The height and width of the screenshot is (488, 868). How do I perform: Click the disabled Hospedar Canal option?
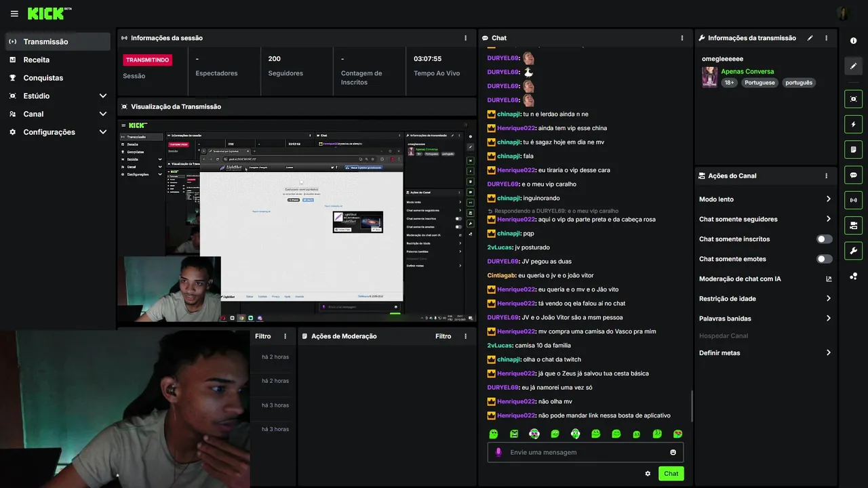724,335
